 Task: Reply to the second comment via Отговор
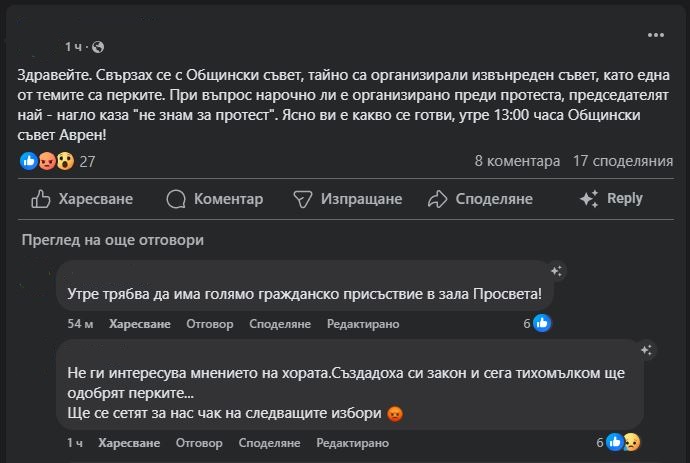click(x=198, y=442)
